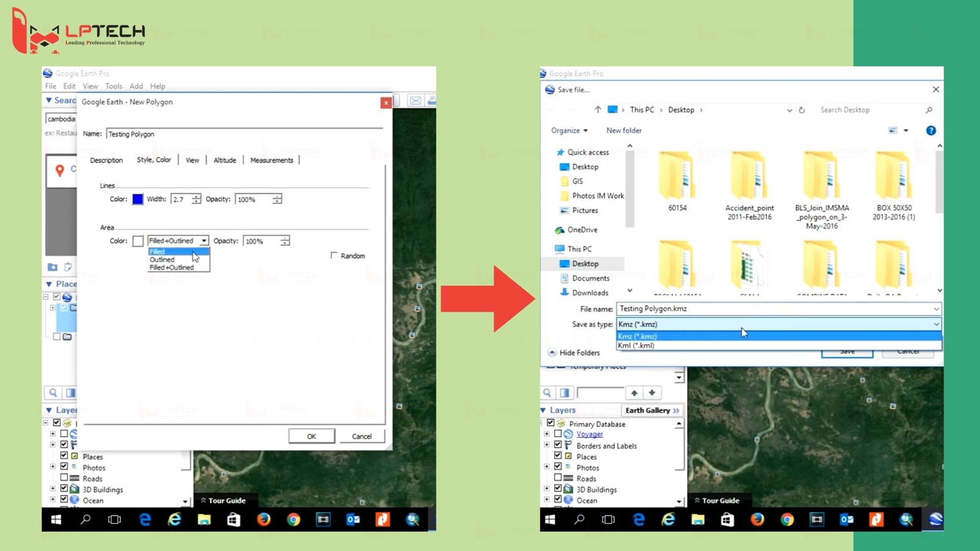
Task: Click New folder in Save dialog
Action: [624, 131]
